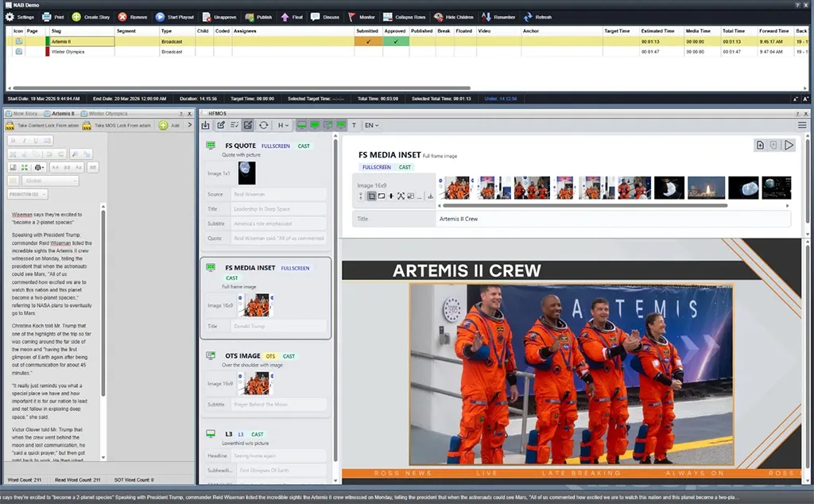Click the Publish icon in top toolbar

pyautogui.click(x=248, y=17)
